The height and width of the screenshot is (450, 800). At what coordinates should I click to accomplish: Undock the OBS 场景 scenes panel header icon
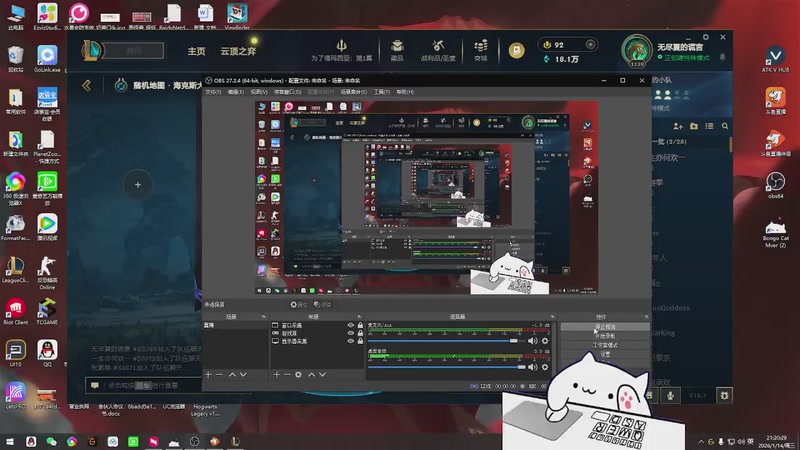[264, 317]
